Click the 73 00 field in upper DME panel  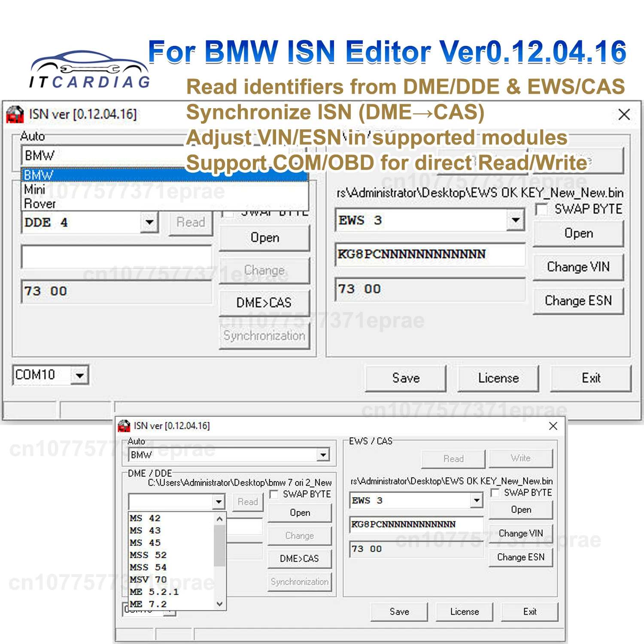tap(116, 291)
